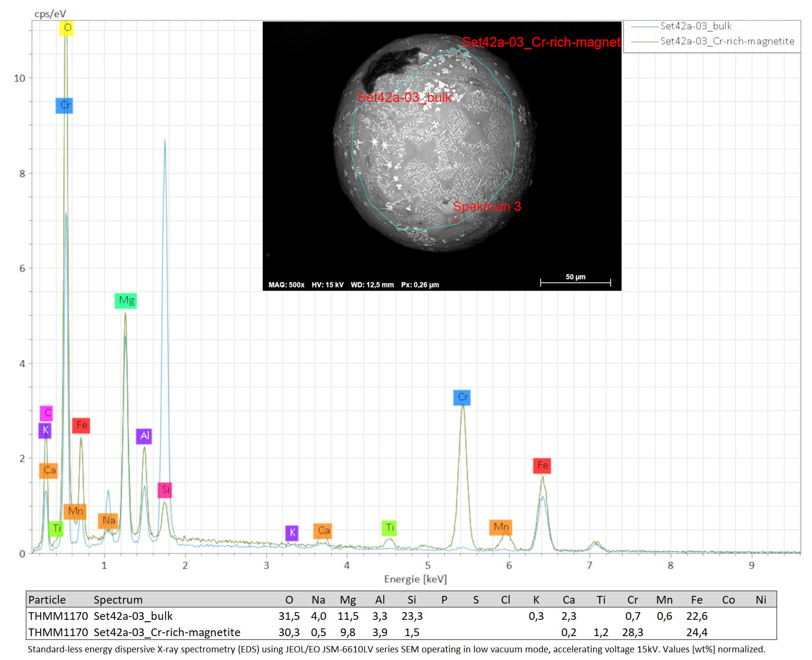Select the Set42a-03_Cr-rich-magnetite row name in table

[x=167, y=632]
